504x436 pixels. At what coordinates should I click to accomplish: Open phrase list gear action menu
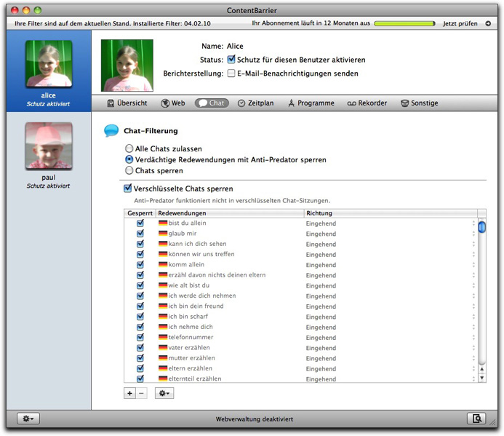point(164,393)
